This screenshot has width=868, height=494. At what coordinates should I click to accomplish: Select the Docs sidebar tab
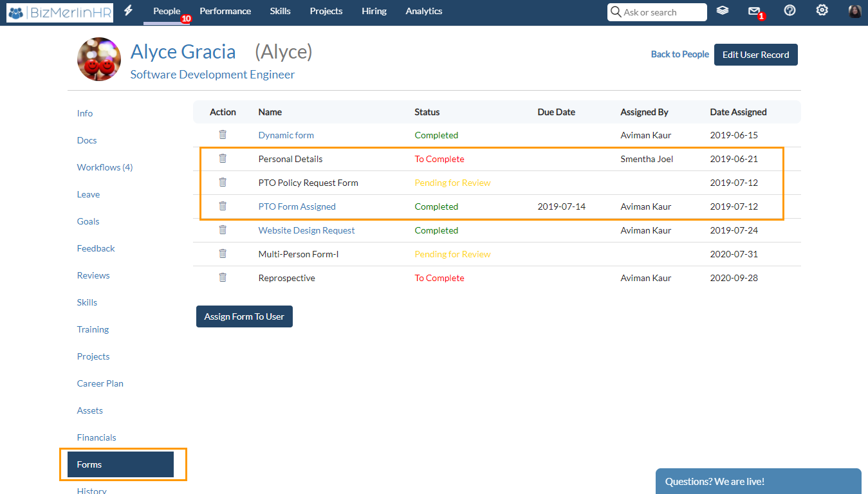point(87,140)
